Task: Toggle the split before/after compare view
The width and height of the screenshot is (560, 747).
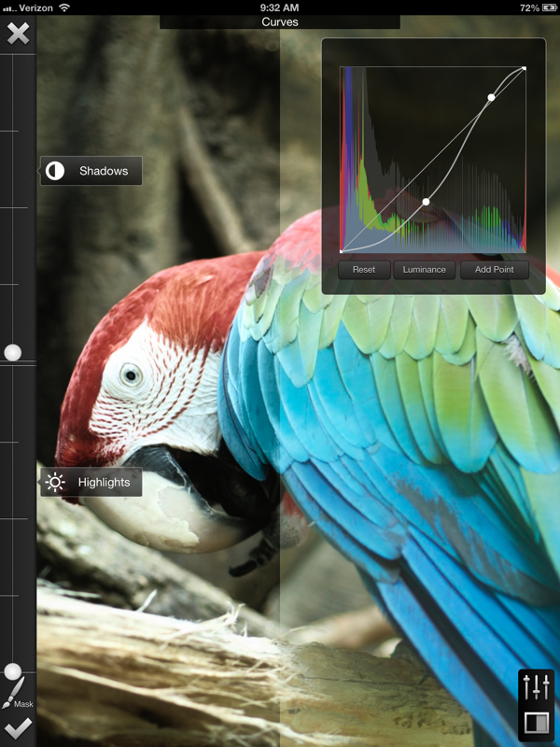Action: tap(537, 723)
